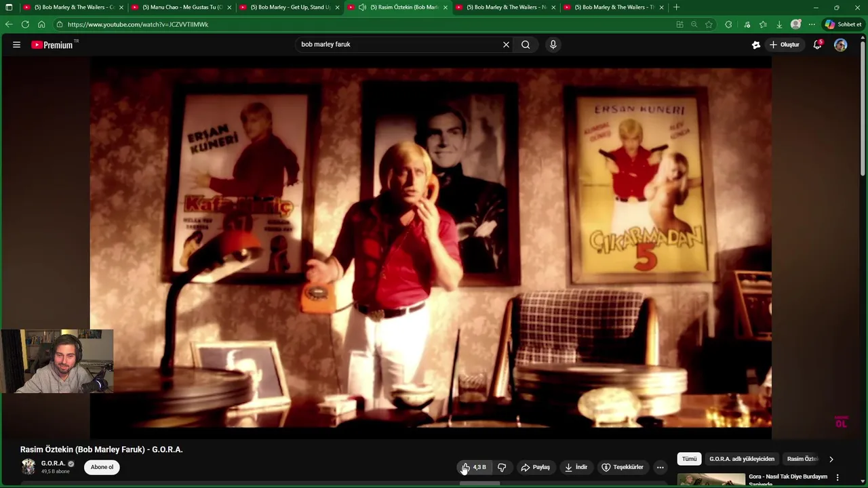
Task: View site info lock icon
Action: pos(60,24)
